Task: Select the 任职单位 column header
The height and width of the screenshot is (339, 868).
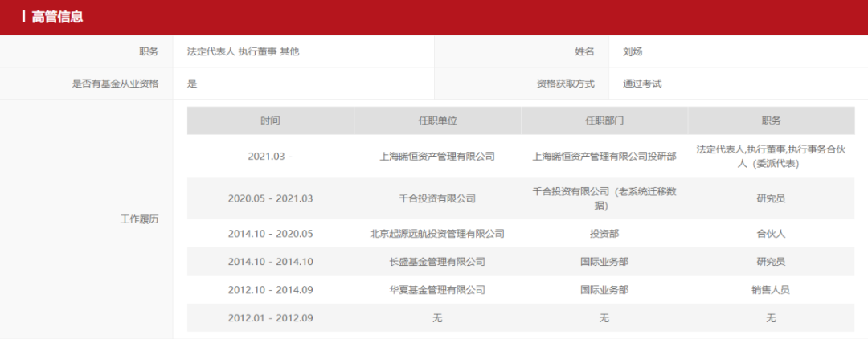Action: 437,120
